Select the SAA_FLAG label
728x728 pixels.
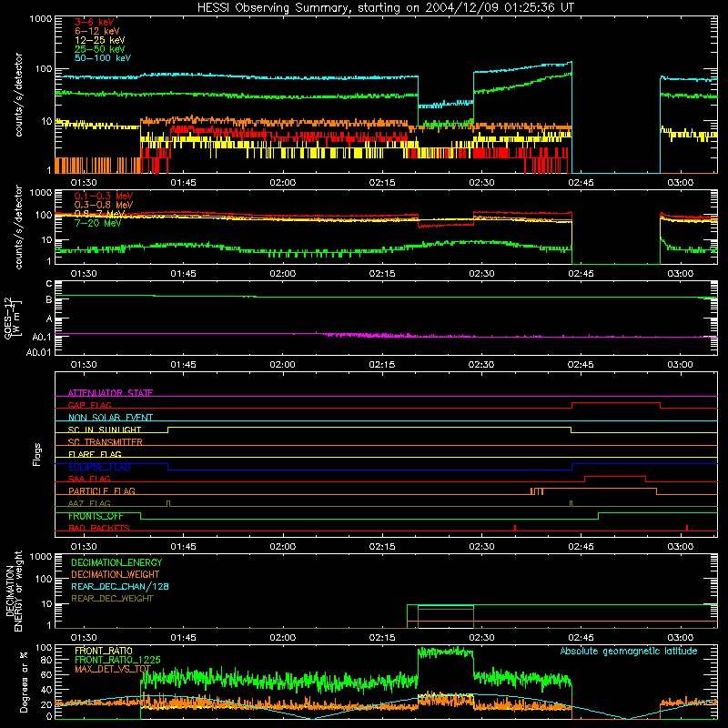[89, 479]
